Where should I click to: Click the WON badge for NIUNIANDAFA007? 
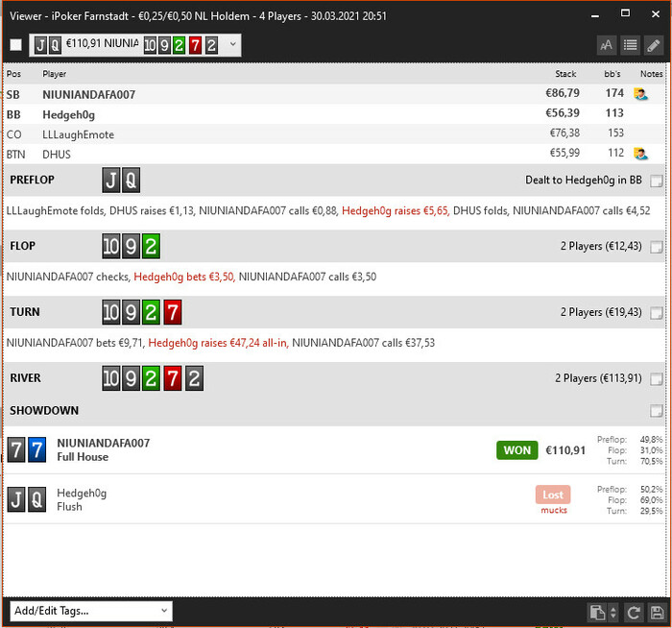(516, 450)
